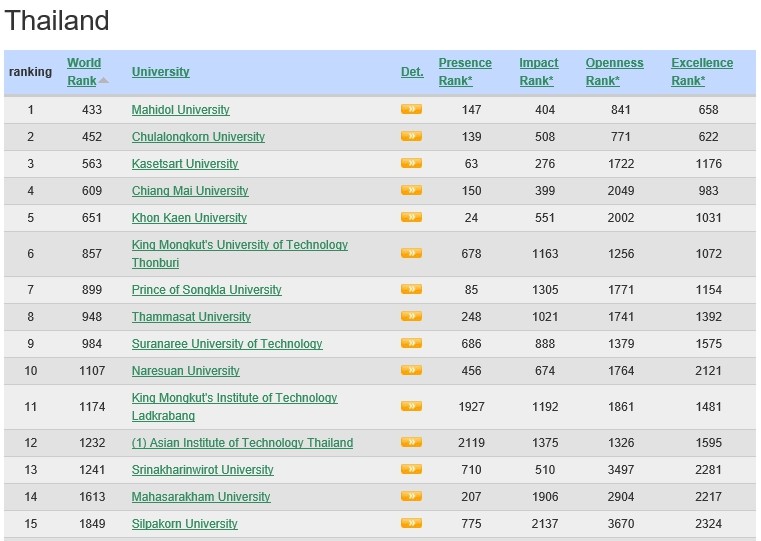Select world rank value 1849
The height and width of the screenshot is (541, 761).
(x=92, y=524)
